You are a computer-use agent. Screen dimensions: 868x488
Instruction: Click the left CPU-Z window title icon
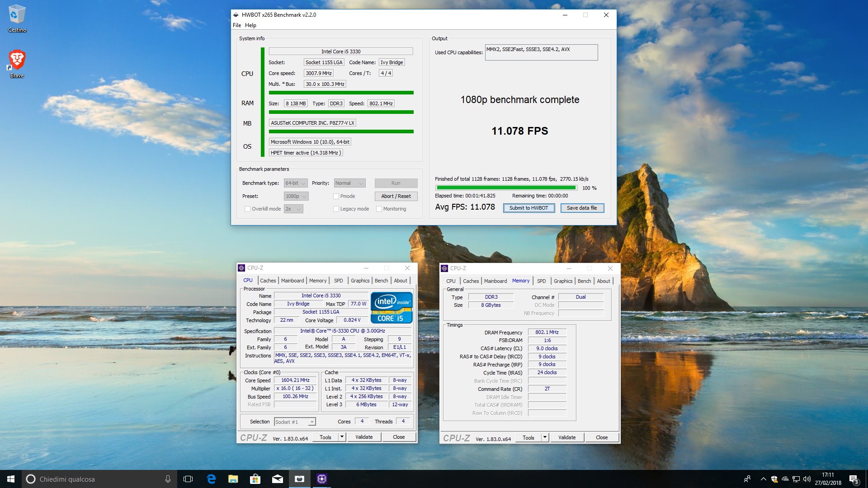tap(241, 268)
